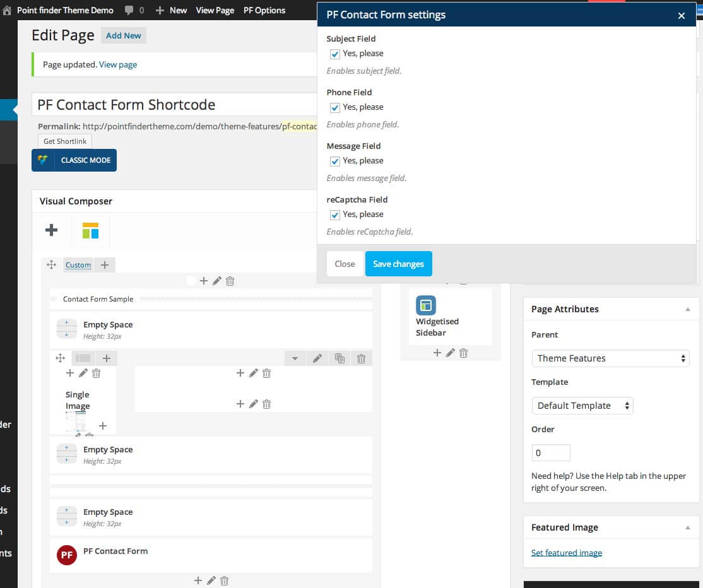The image size is (703, 588).
Task: Open the Set featured image link
Action: tap(566, 552)
